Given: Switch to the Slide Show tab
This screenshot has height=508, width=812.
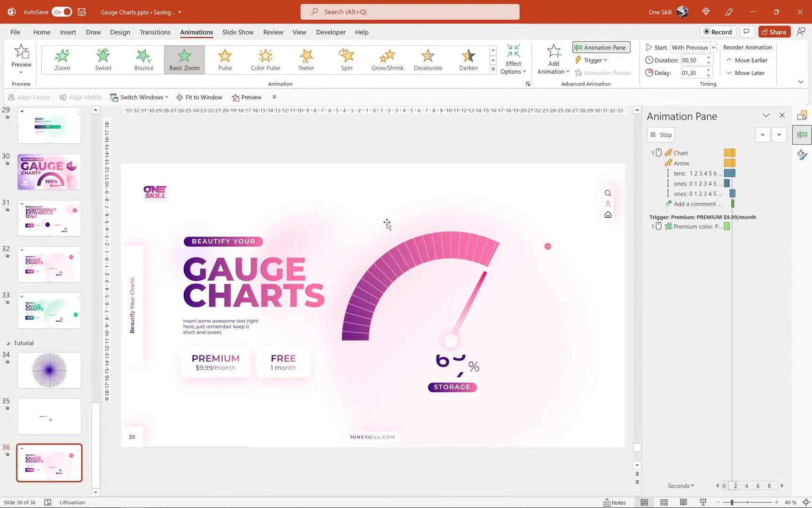Looking at the screenshot, I should coord(238,32).
